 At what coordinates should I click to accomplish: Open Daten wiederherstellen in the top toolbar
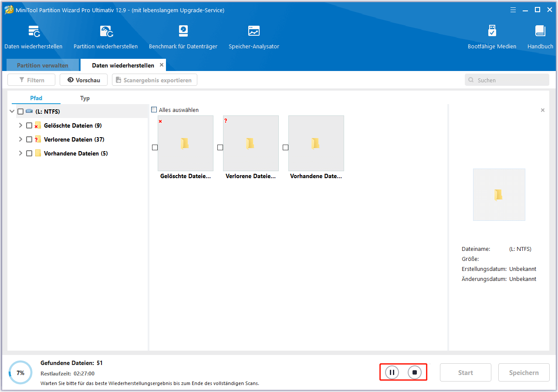34,37
